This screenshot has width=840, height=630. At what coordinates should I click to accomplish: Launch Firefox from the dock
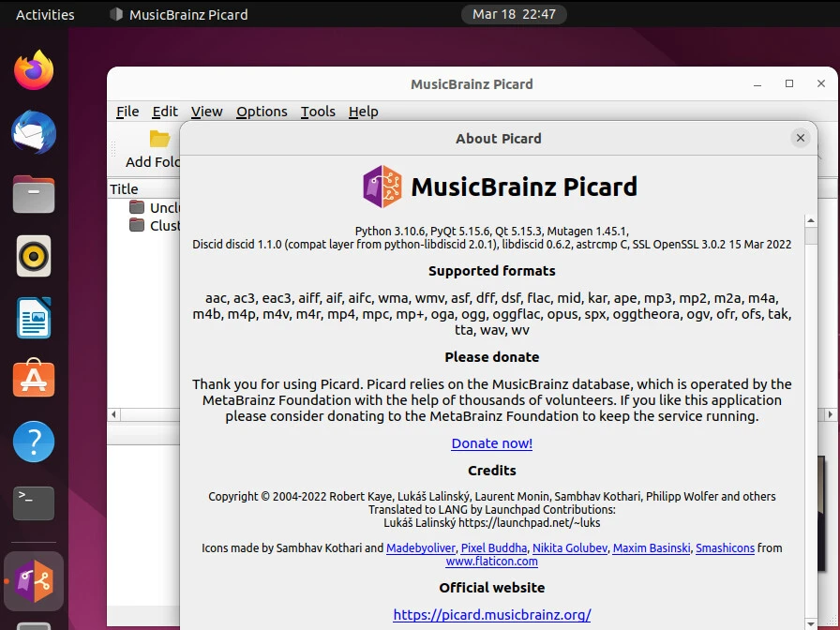coord(33,69)
